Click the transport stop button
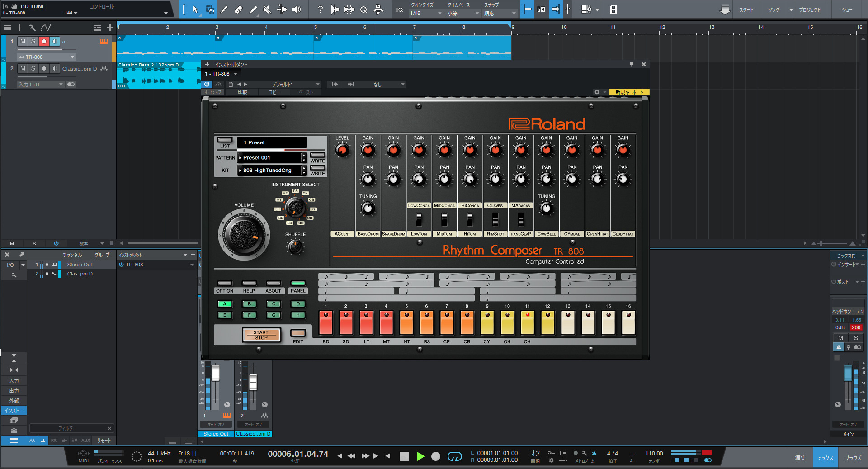Screen dimensions: 868x469 [404, 456]
